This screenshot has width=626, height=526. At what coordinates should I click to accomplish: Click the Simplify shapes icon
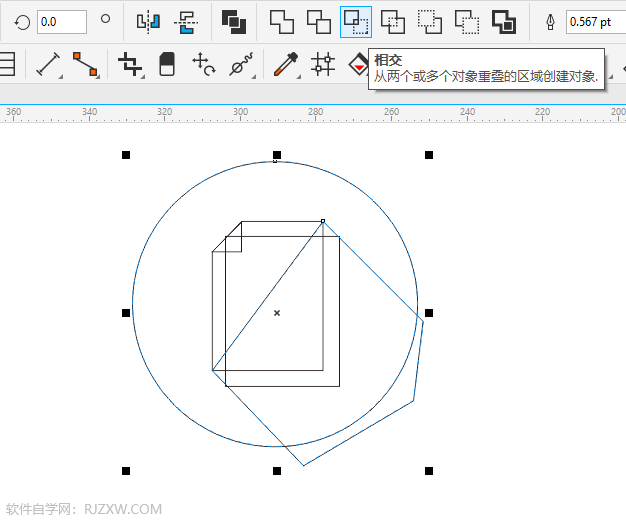(393, 21)
